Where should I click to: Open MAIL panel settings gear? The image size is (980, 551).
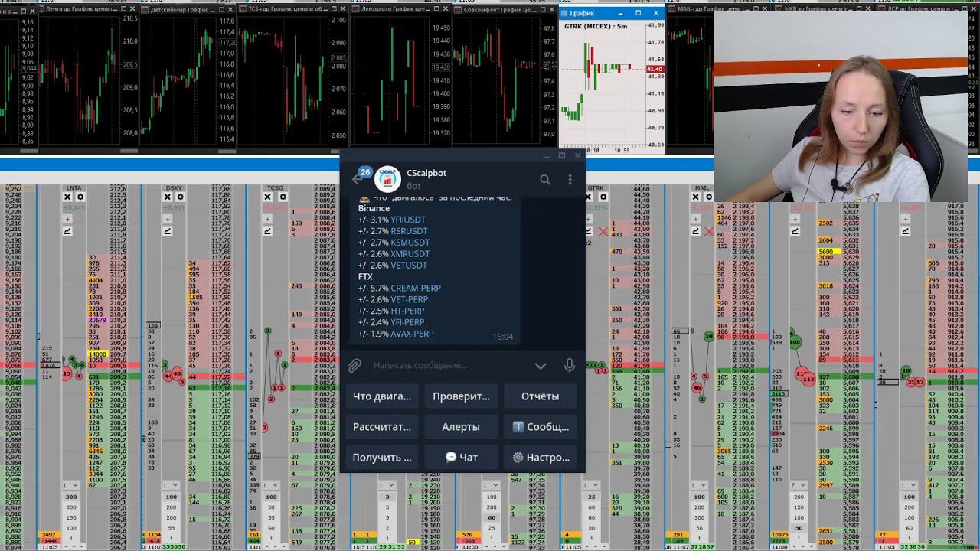click(x=708, y=197)
